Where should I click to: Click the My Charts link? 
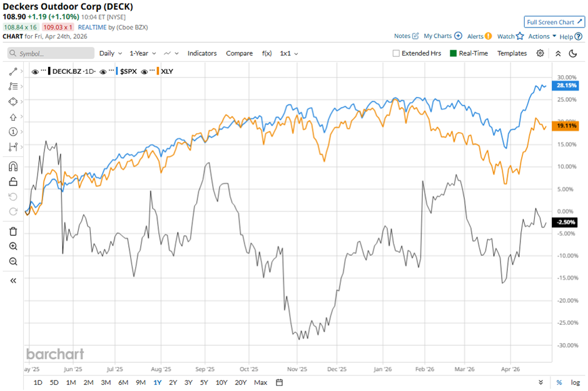438,36
